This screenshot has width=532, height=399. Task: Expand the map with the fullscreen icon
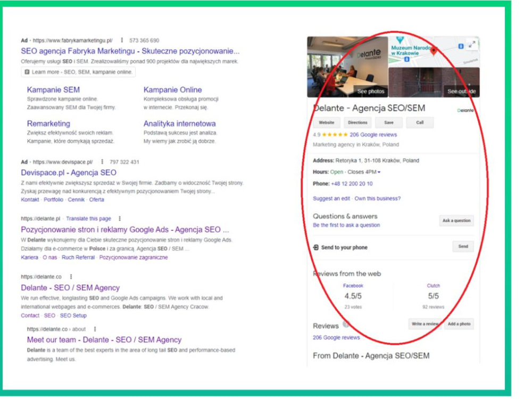point(471,45)
